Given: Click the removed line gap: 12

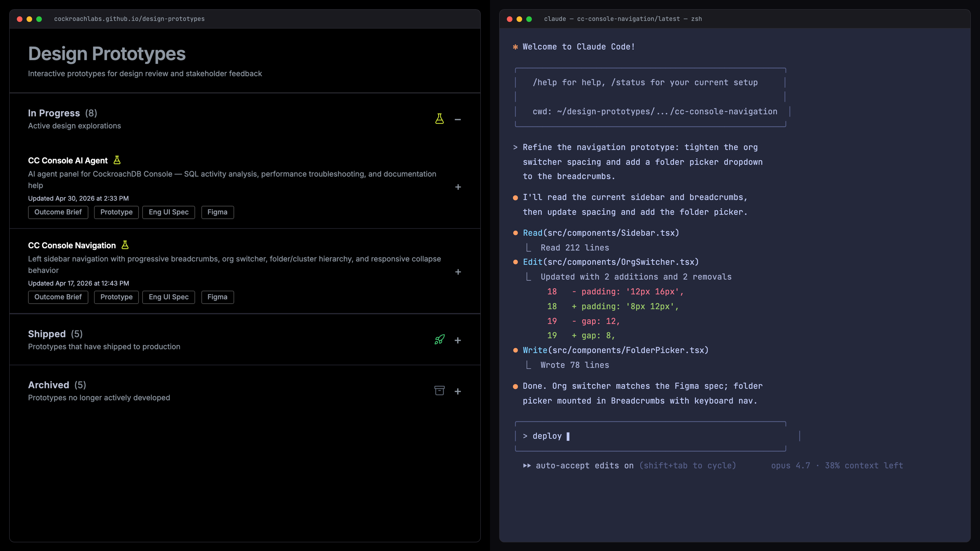Looking at the screenshot, I should click(x=596, y=321).
